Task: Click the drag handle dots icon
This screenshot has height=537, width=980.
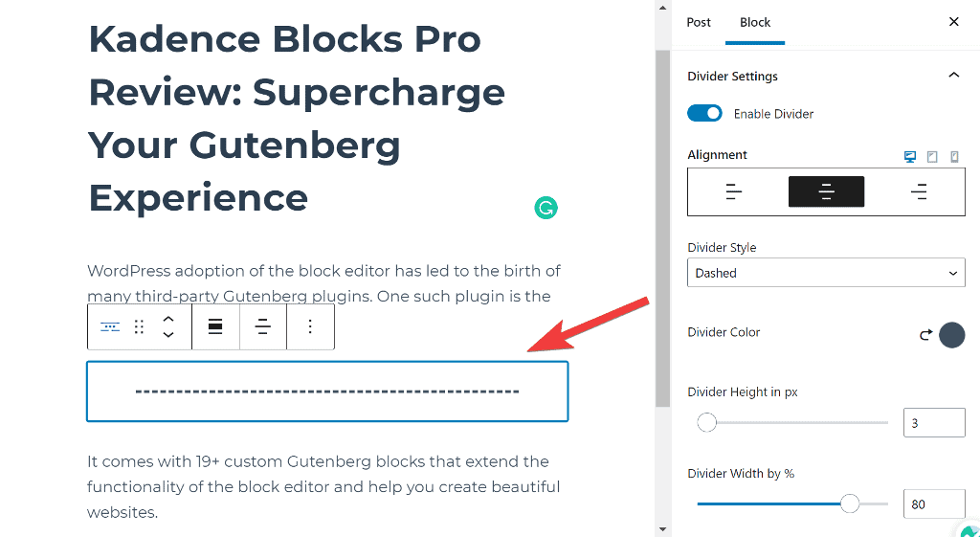Action: pyautogui.click(x=139, y=327)
